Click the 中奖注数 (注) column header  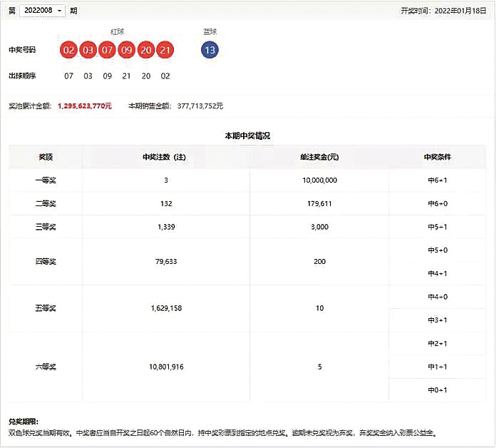click(x=165, y=157)
